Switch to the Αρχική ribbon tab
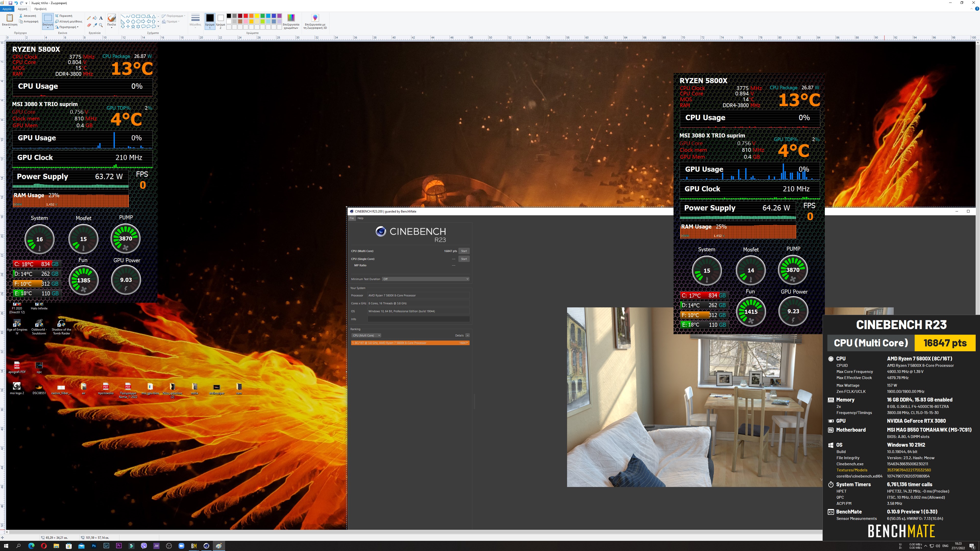 point(22,9)
